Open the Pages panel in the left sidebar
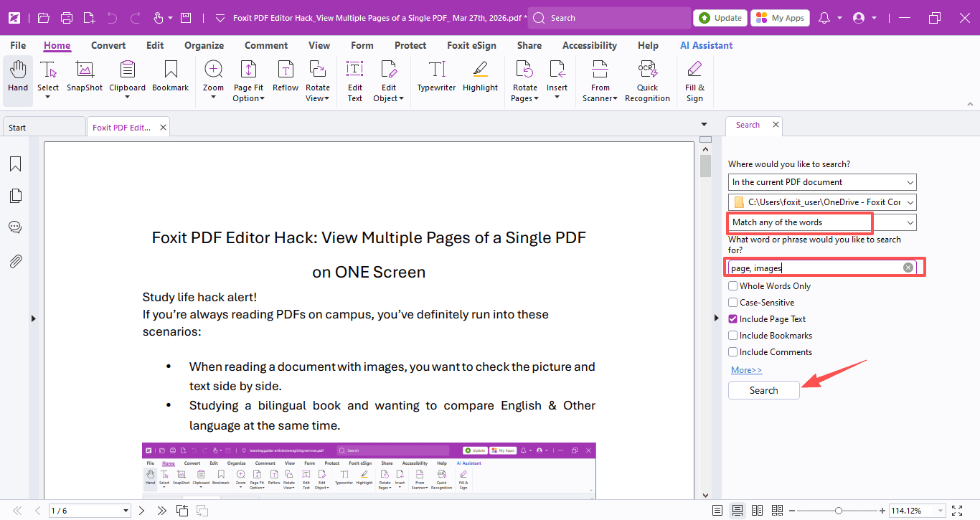 (x=15, y=196)
